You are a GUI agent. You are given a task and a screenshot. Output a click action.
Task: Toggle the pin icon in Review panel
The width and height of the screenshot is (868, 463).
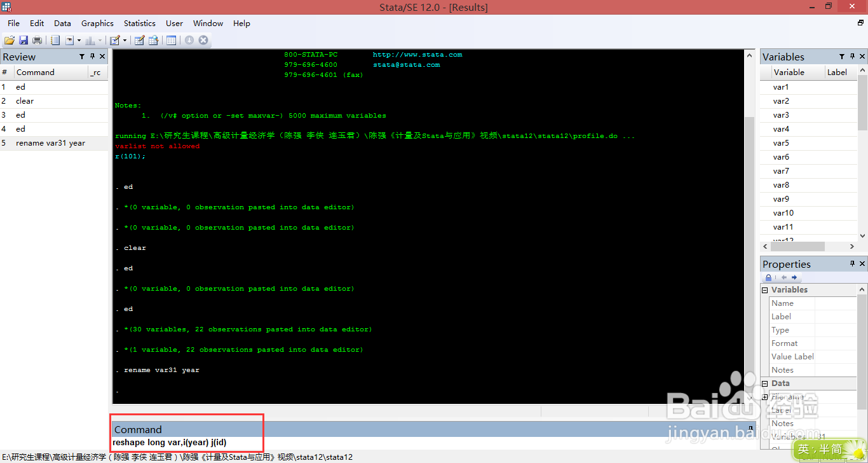(92, 57)
